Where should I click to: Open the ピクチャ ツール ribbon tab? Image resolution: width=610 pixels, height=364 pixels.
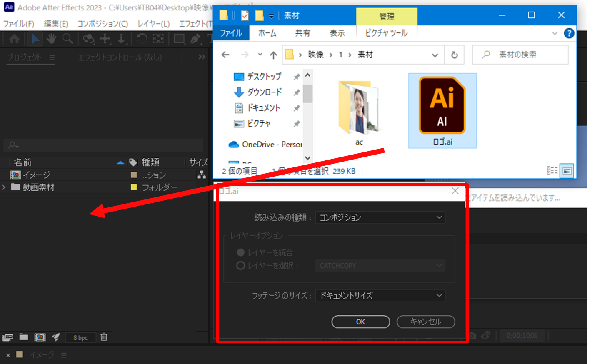click(x=386, y=33)
